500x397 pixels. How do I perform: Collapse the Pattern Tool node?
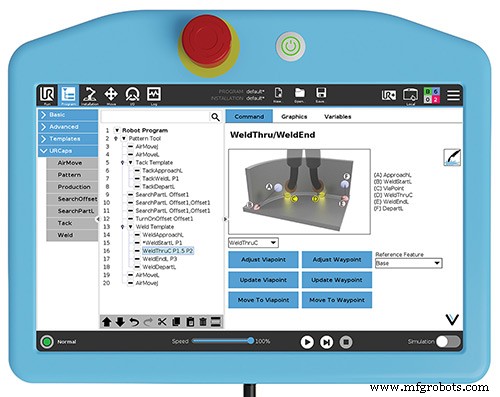(x=124, y=138)
